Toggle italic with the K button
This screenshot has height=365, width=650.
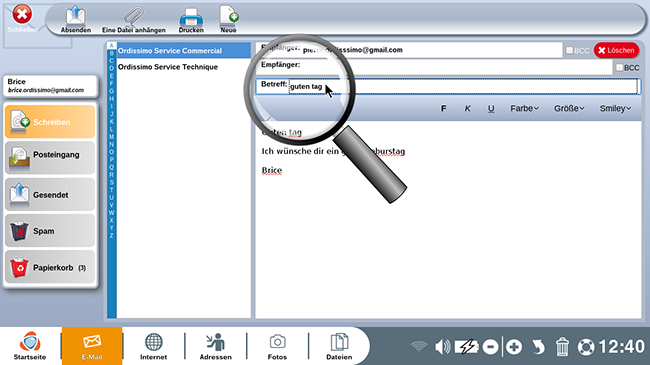point(467,108)
